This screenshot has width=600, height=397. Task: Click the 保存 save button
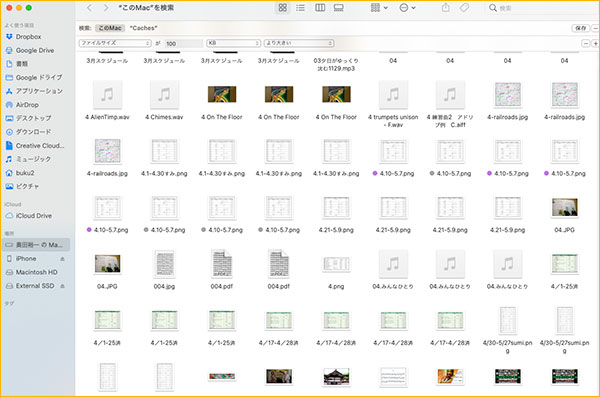click(580, 28)
